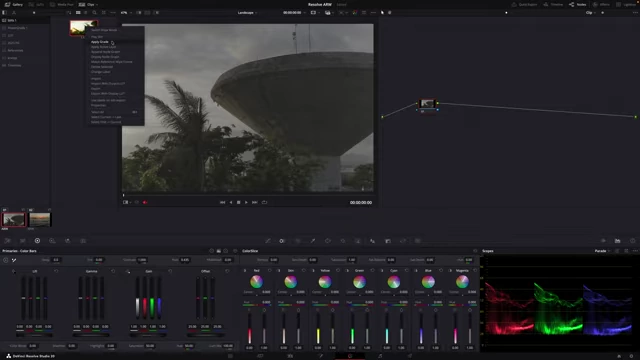Play the clip forward
Viewport: 640px width, 360px height.
(x=246, y=202)
